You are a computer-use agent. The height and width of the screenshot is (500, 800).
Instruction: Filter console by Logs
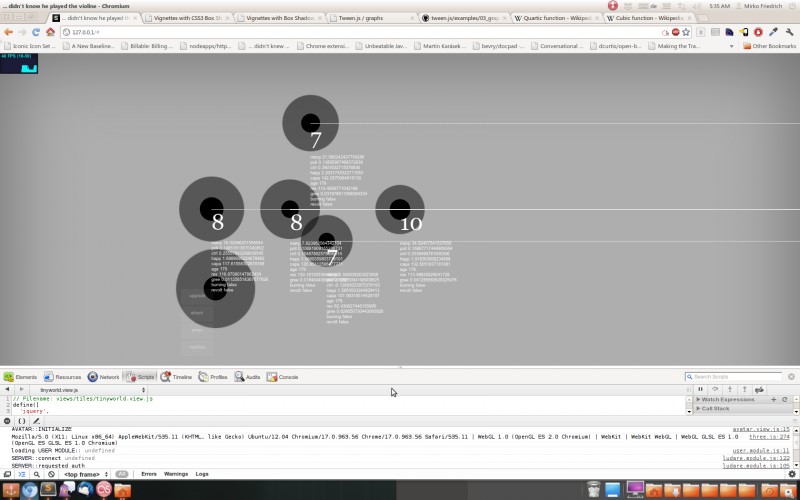202,474
